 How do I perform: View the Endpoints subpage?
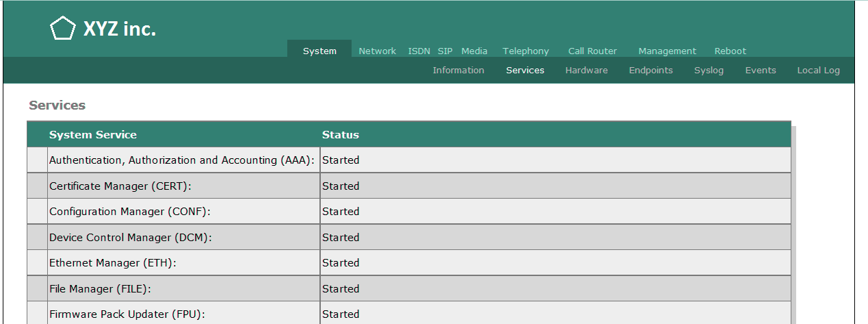click(650, 70)
